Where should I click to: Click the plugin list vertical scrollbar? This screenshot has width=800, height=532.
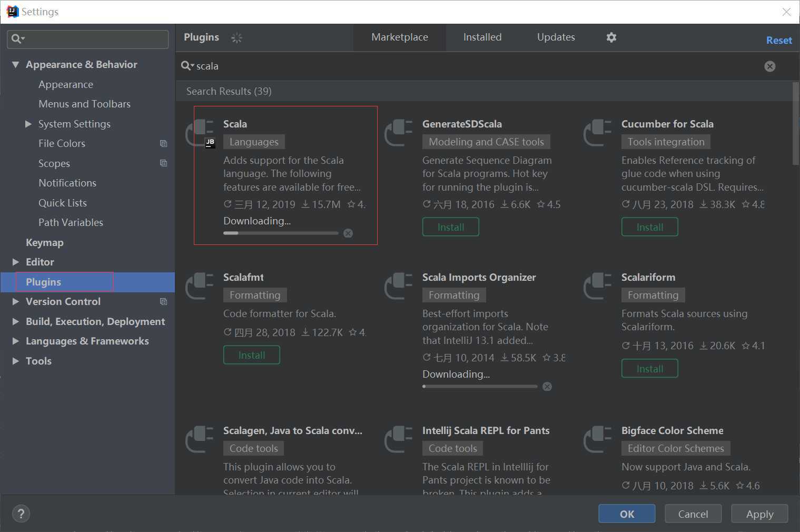(x=795, y=124)
